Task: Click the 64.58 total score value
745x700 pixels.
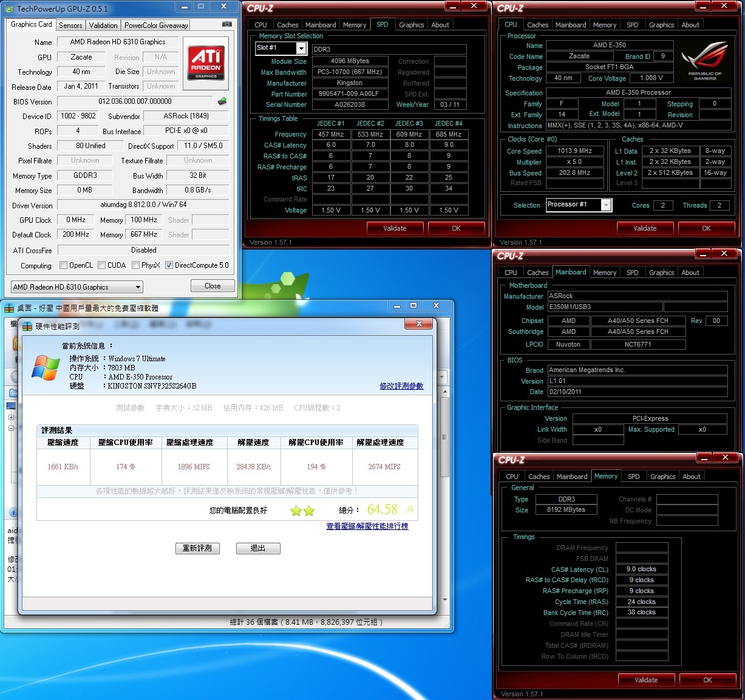Action: click(x=383, y=509)
